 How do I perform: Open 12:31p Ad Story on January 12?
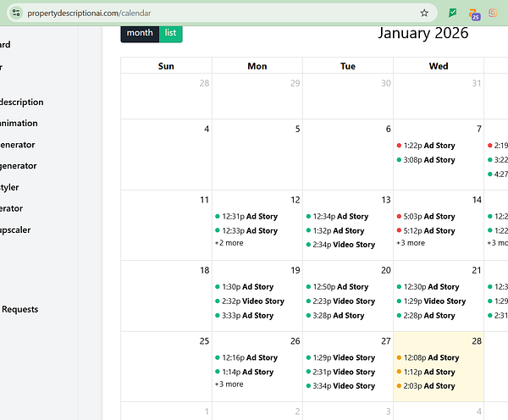coord(246,217)
